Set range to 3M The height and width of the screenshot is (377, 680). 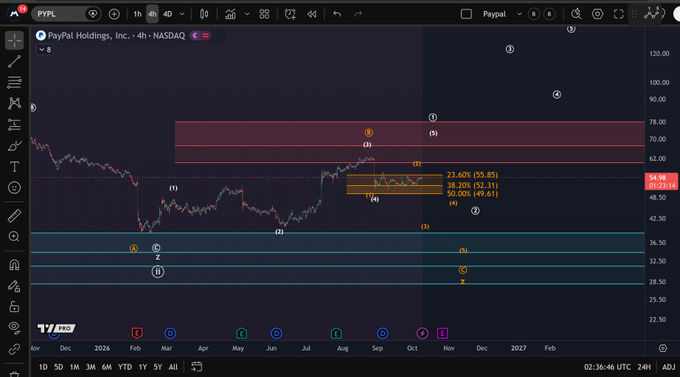pos(90,367)
